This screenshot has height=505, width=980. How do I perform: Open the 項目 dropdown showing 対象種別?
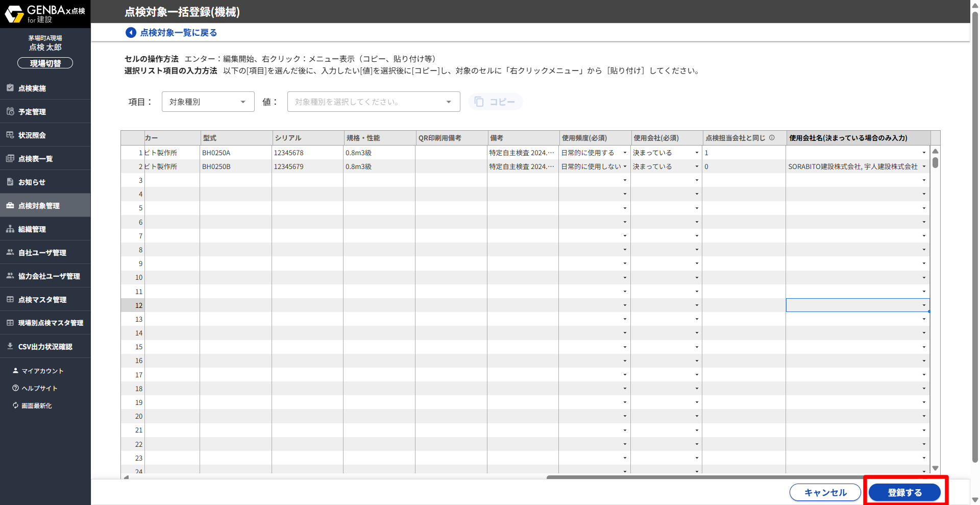click(x=208, y=102)
